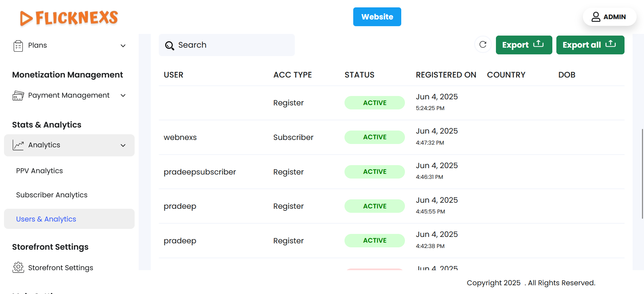Select Users & Analytics menu item

point(46,219)
